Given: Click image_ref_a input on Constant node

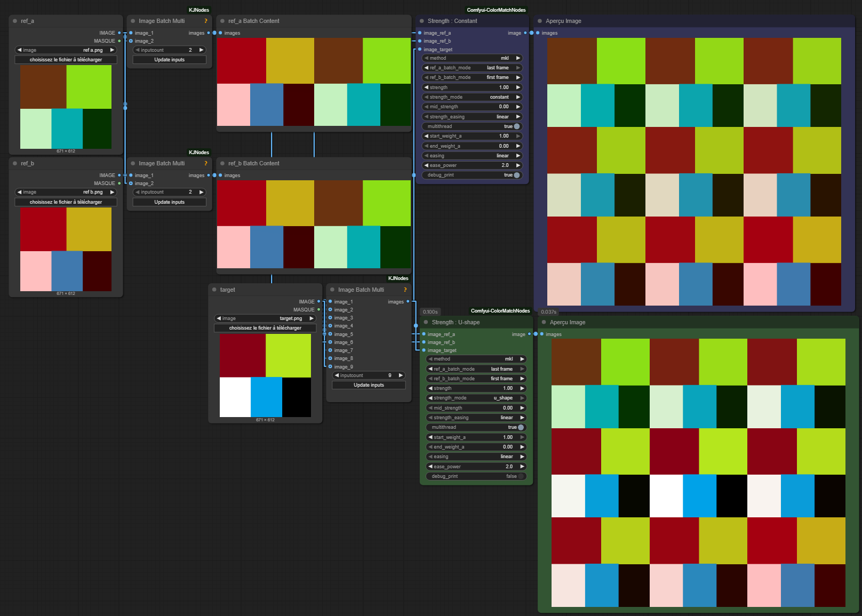Looking at the screenshot, I should coord(420,33).
